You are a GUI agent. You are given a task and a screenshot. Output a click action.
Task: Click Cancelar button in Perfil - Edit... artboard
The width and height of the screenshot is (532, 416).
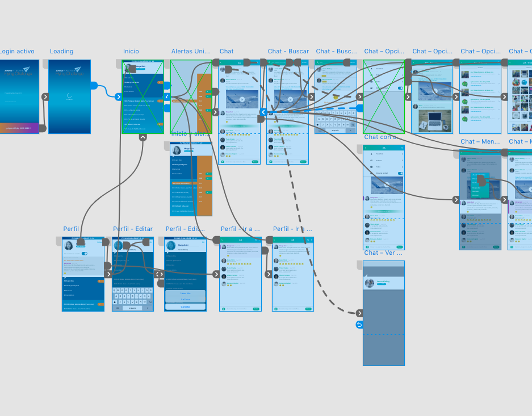click(x=185, y=307)
